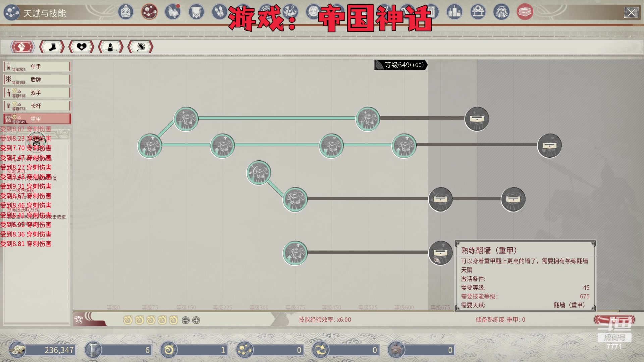Select the fist combat skills tab
This screenshot has height=362, width=644.
tap(22, 47)
